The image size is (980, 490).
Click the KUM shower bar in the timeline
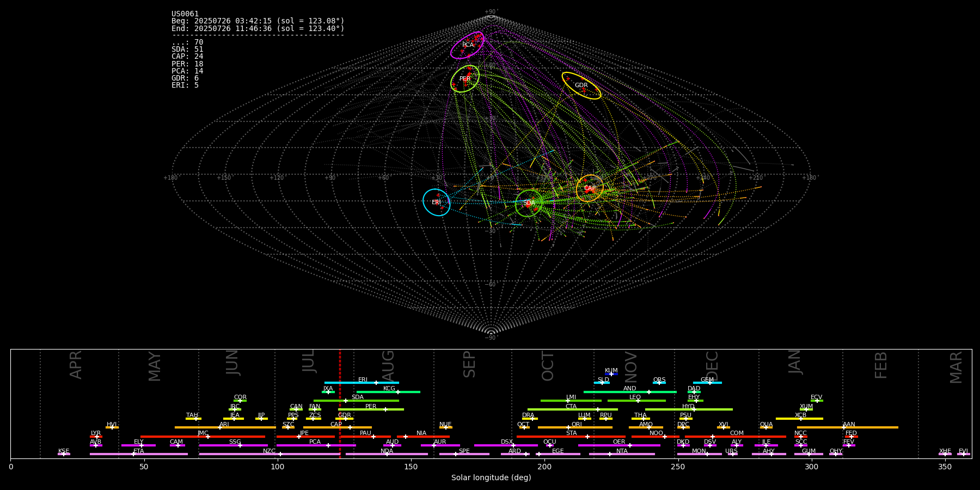[x=611, y=374]
